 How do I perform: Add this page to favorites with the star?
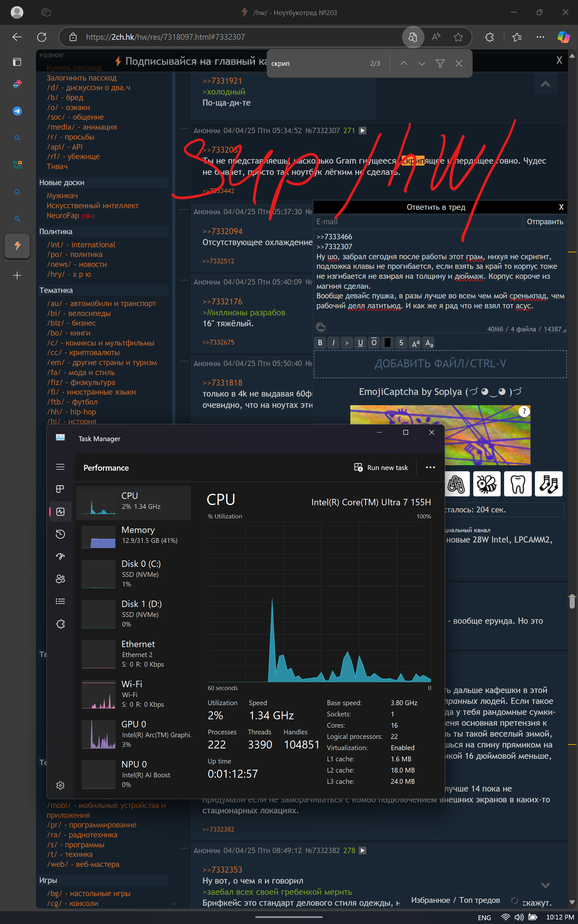tap(458, 37)
